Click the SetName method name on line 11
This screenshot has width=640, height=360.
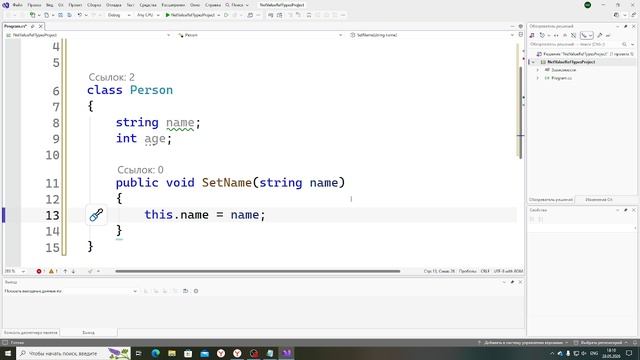(x=227, y=182)
